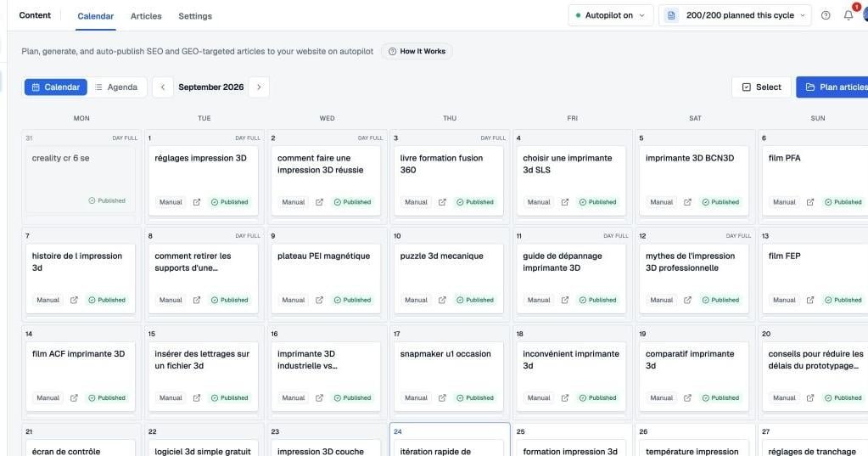Open external link for réglages impression 3D
Screen dimensions: 868x456
(x=197, y=202)
